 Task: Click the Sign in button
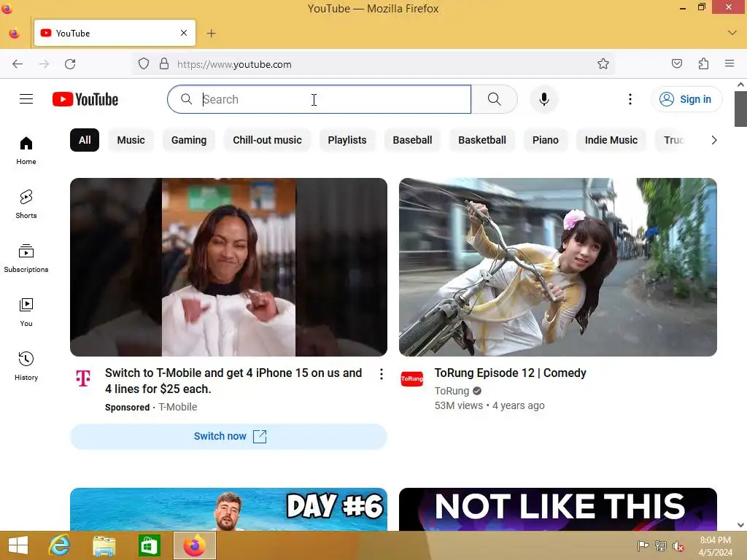pyautogui.click(x=686, y=99)
